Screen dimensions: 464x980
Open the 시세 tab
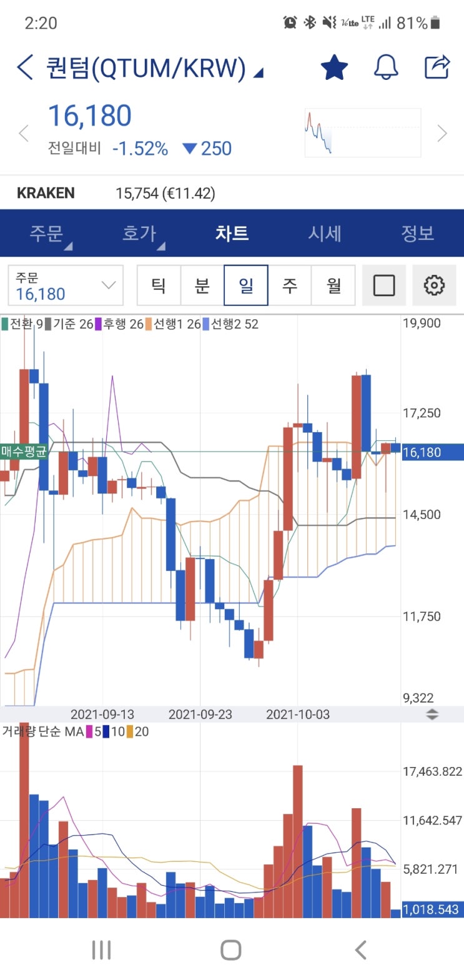(325, 234)
